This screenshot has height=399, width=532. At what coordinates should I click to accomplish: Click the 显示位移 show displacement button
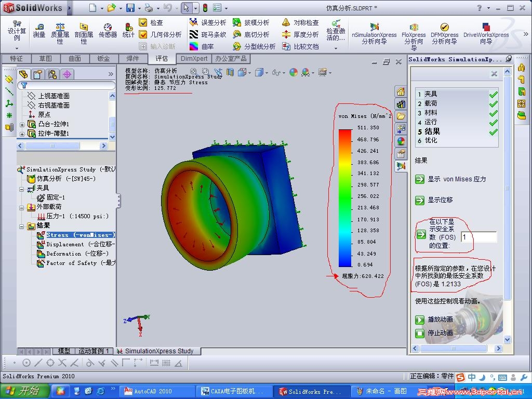[420, 200]
